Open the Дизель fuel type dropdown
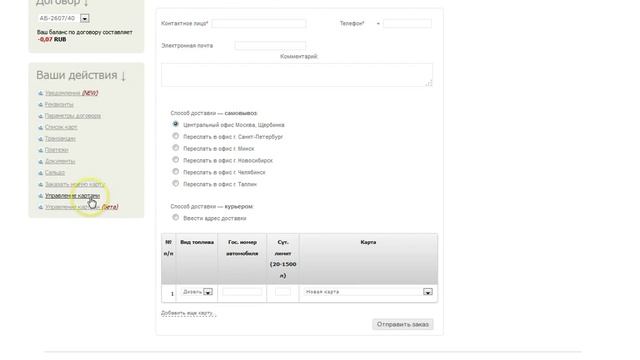Image resolution: width=640 pixels, height=360 pixels. pos(208,292)
